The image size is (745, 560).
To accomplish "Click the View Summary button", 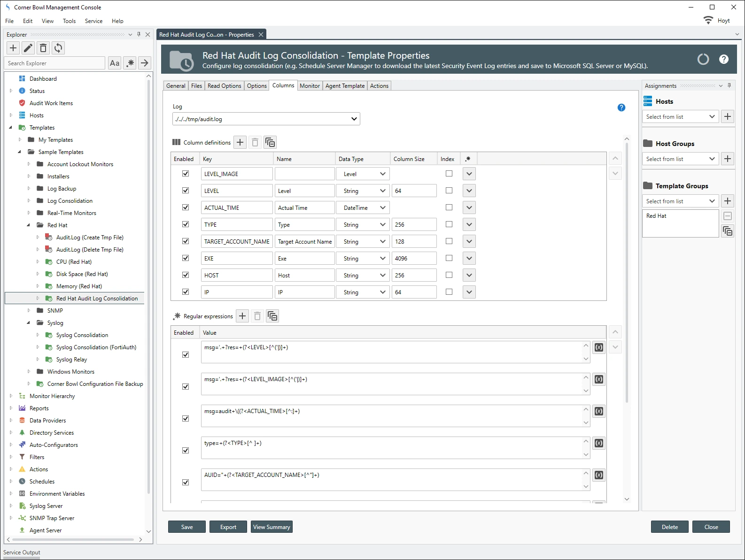I will (x=272, y=527).
